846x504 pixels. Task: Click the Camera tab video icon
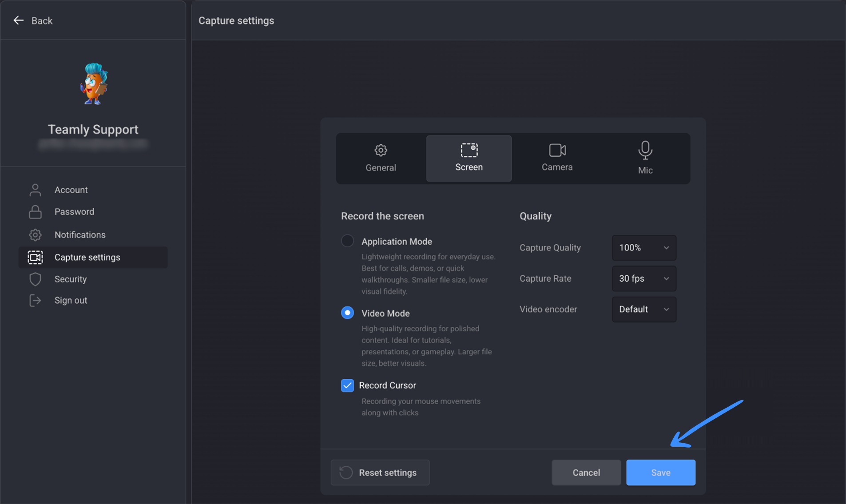[x=557, y=150]
